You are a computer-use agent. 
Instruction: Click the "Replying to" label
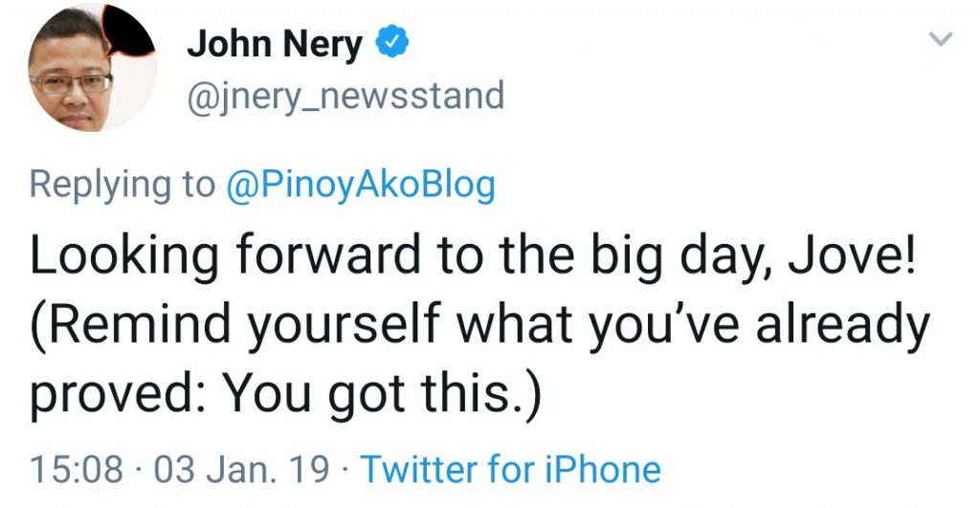coord(122,185)
